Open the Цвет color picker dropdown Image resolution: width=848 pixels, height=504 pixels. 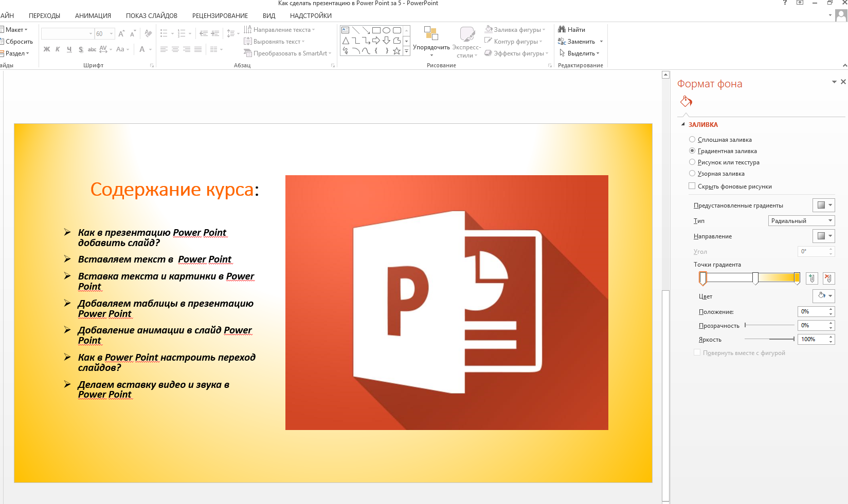click(x=823, y=296)
